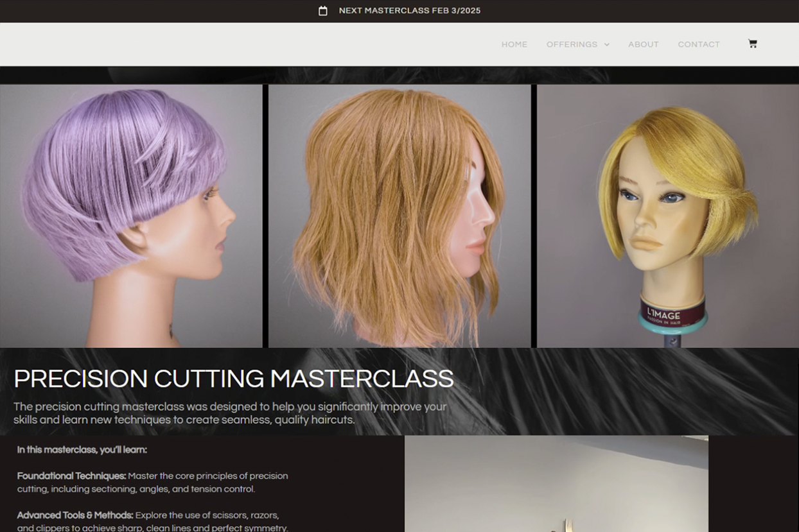Click the masterclass description paragraph
799x532 pixels.
[229, 413]
